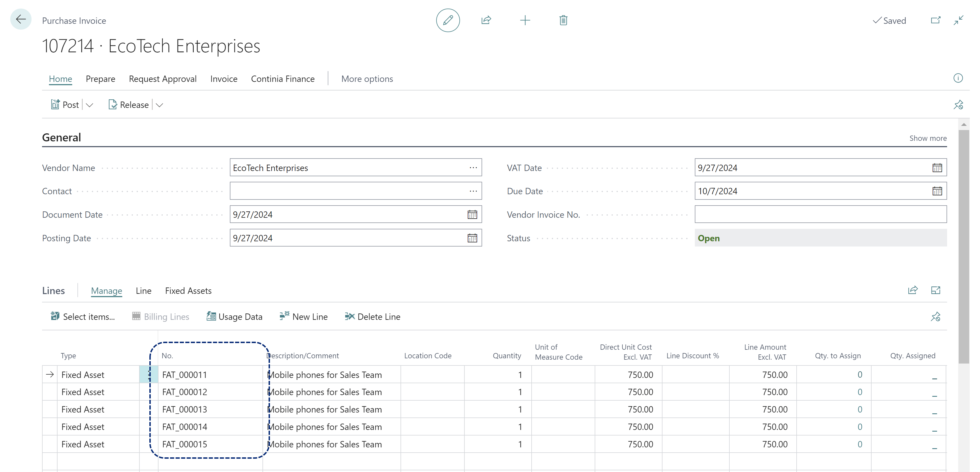The image size is (980, 472).
Task: Create a new document with plus icon
Action: click(x=525, y=20)
